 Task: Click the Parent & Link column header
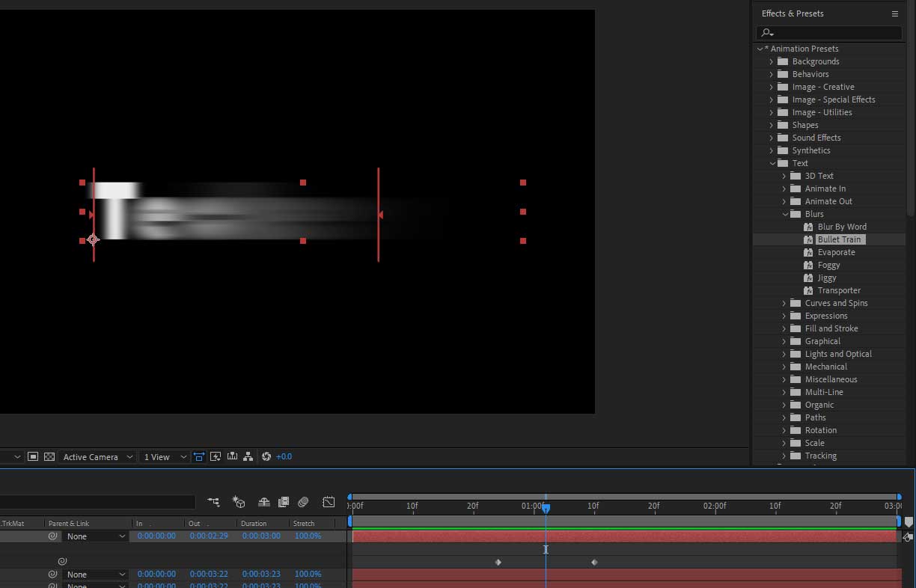69,524
